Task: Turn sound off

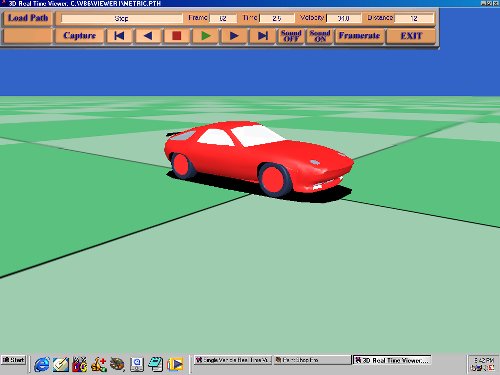Action: point(291,36)
